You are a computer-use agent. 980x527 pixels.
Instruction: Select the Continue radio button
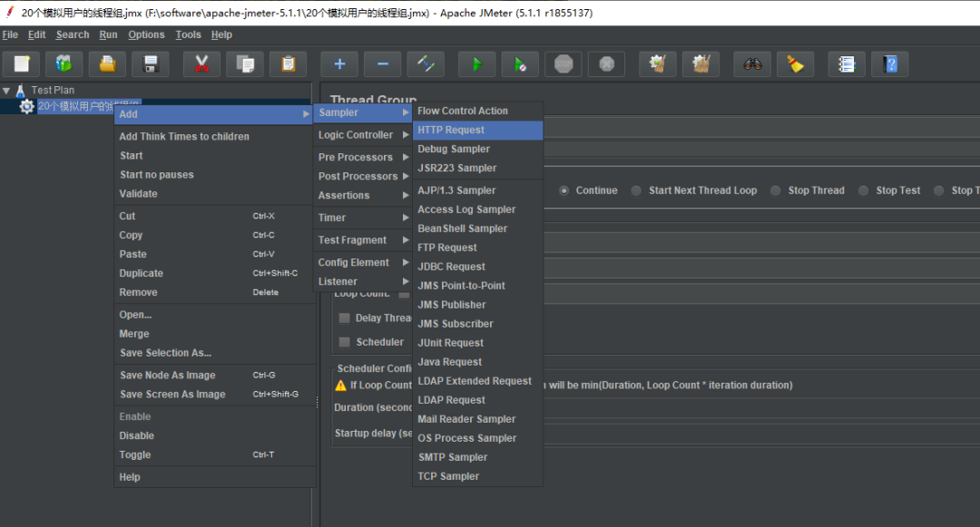563,190
